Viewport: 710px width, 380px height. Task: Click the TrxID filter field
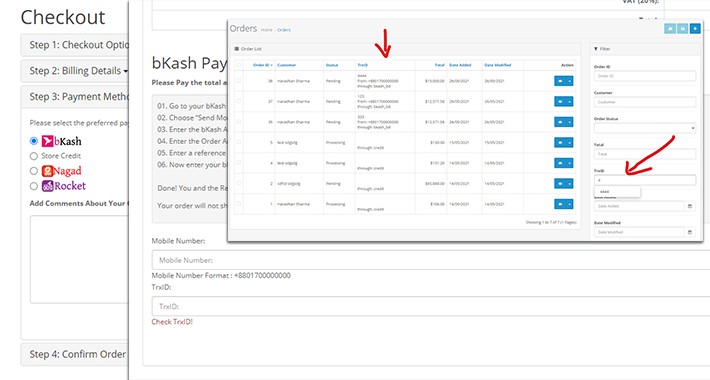[x=645, y=180]
